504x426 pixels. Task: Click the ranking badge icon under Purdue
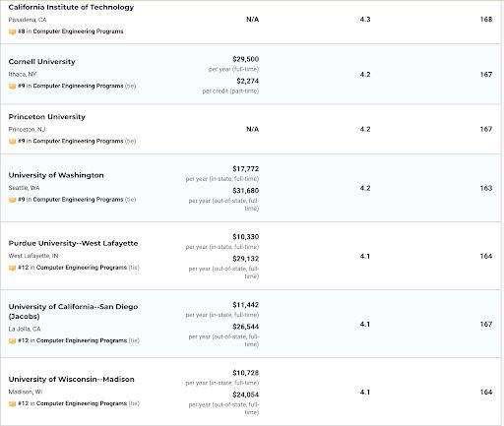point(12,268)
